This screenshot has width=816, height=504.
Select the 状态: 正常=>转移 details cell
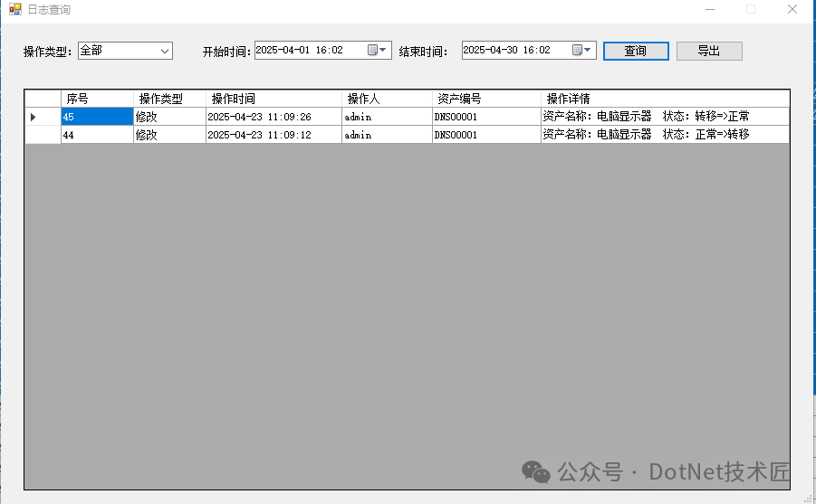pyautogui.click(x=665, y=135)
